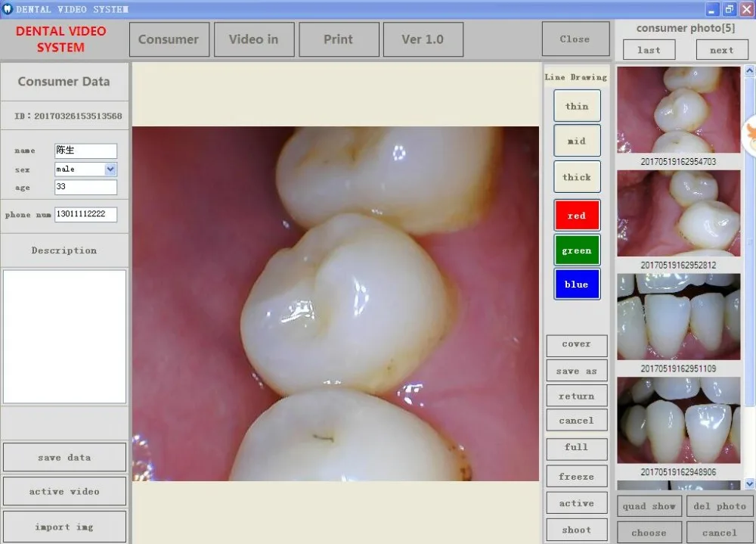
Task: Click the Print button in top bar
Action: (x=339, y=39)
